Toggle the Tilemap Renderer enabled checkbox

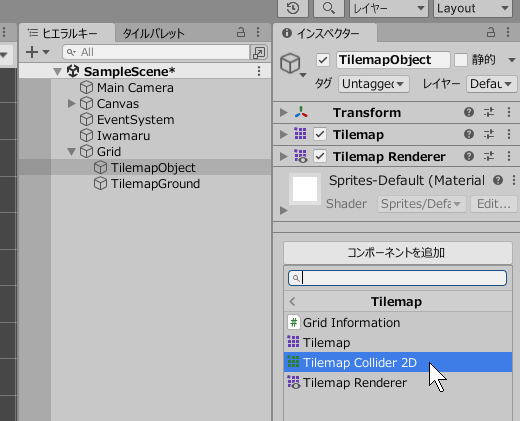[x=320, y=156]
